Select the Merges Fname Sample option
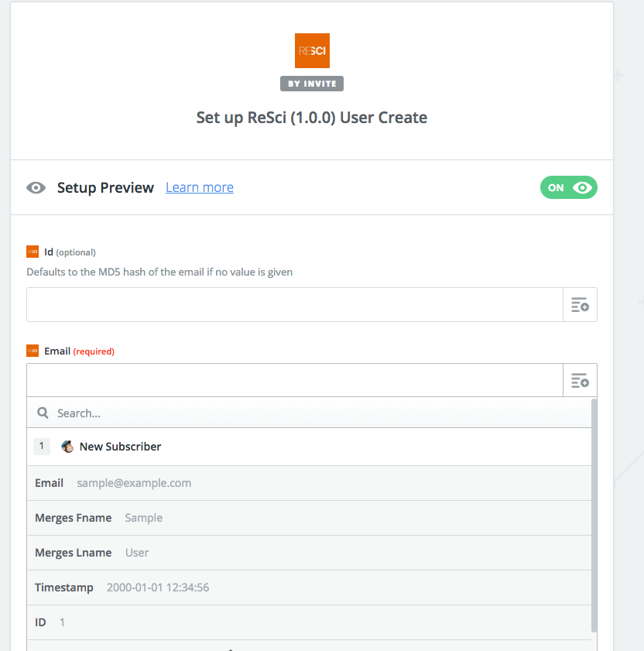 point(309,518)
